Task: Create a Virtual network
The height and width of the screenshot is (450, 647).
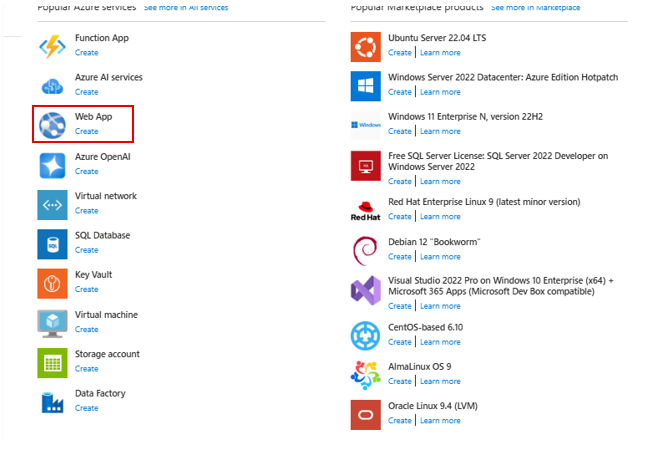Action: click(86, 211)
